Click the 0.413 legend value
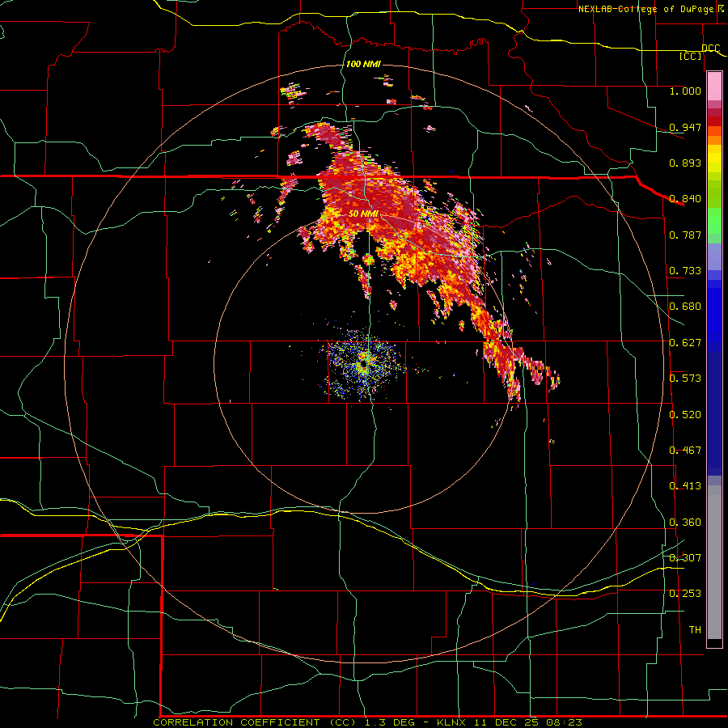Image resolution: width=728 pixels, height=728 pixels. 685,486
